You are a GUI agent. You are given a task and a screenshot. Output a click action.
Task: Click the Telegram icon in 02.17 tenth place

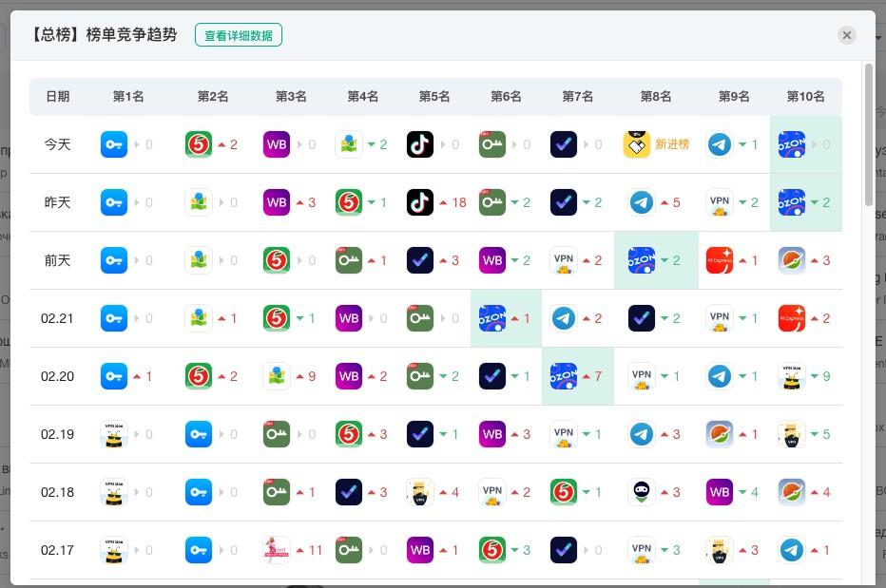pyautogui.click(x=792, y=550)
